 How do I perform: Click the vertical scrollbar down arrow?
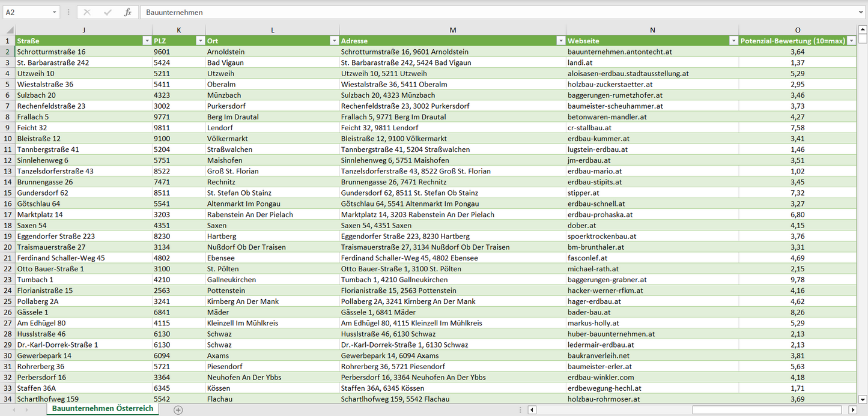pyautogui.click(x=863, y=399)
